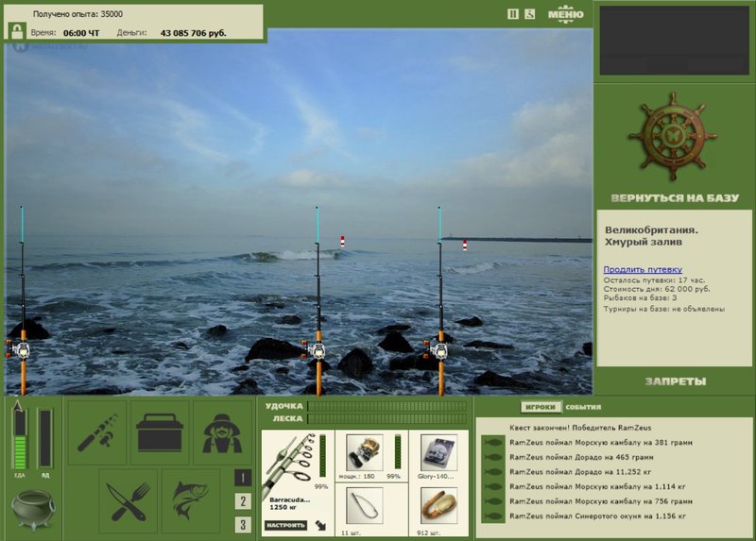Click fish icon beside Морскую камбалу 381 грамм
756x541 pixels.
[x=492, y=442]
